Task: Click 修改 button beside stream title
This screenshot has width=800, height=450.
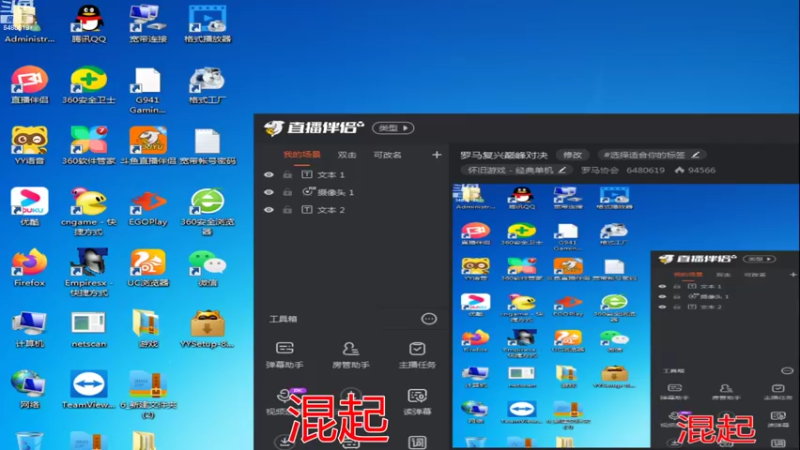Action: tap(572, 155)
